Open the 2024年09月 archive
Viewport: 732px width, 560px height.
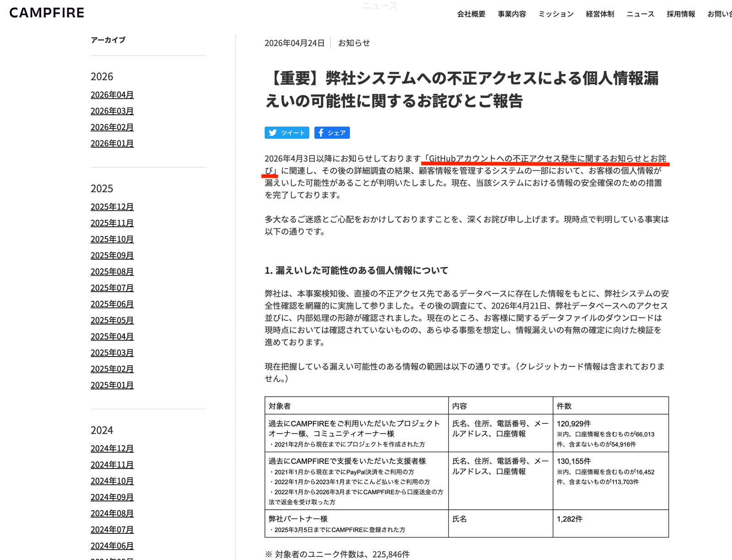point(112,497)
